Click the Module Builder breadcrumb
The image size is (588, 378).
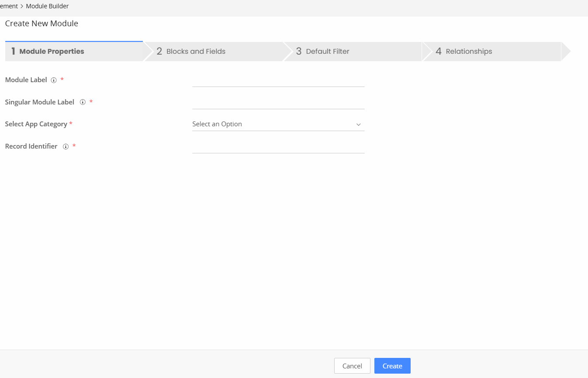coord(47,6)
